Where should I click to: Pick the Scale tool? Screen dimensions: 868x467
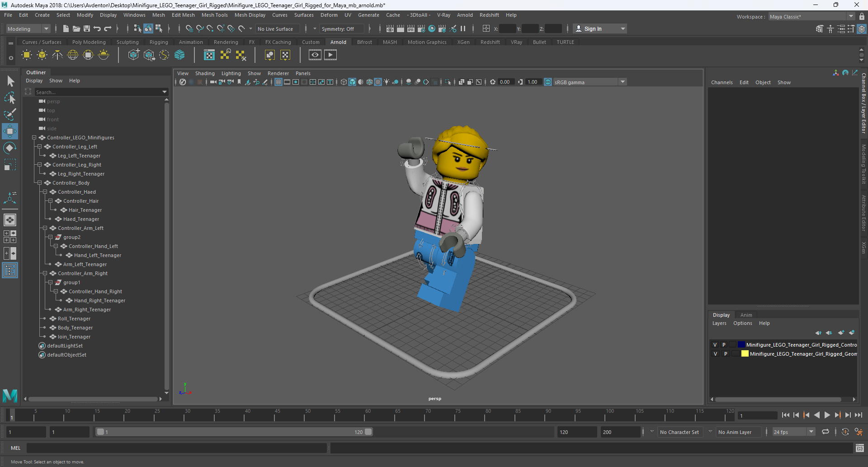pyautogui.click(x=10, y=165)
